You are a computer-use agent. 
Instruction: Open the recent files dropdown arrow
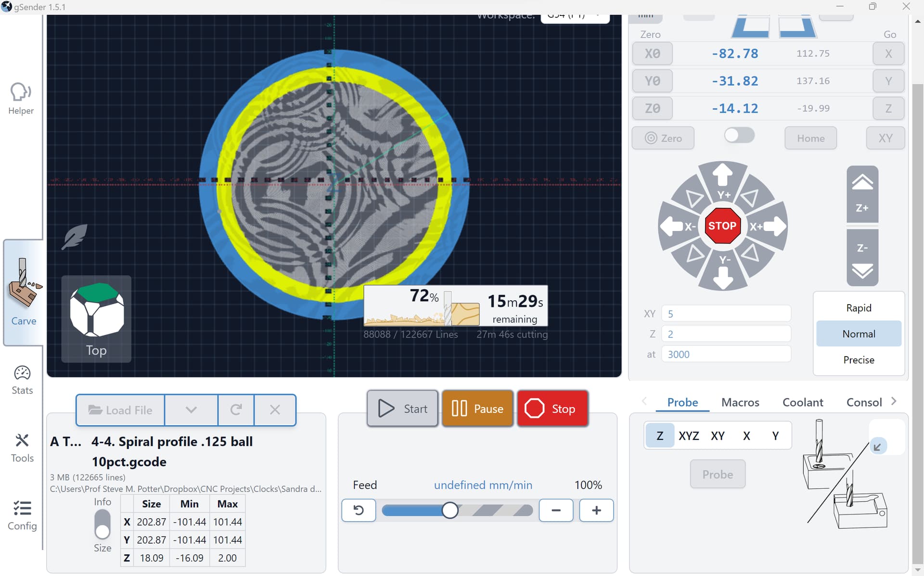[x=191, y=410]
